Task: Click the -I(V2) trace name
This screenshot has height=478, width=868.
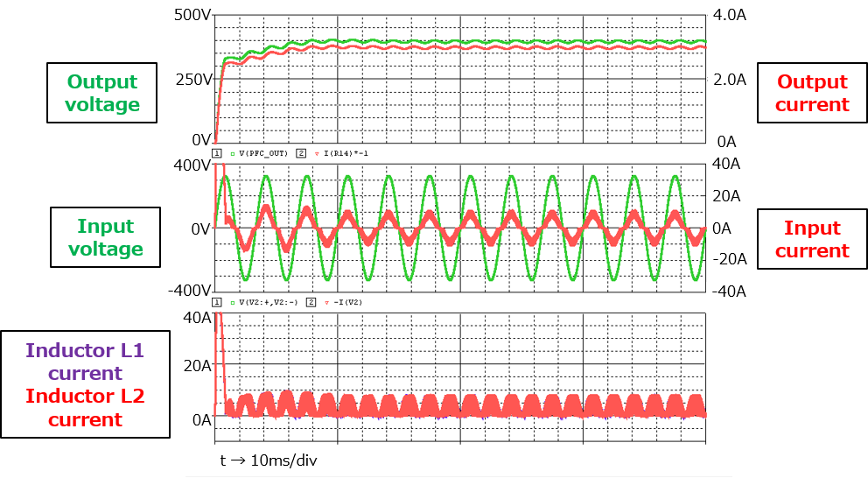Action: pos(347,302)
